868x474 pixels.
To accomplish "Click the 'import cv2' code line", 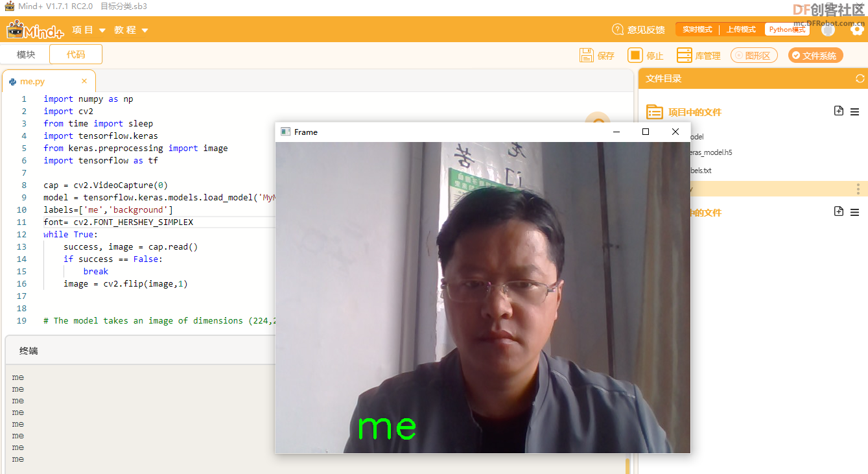I will tap(69, 111).
